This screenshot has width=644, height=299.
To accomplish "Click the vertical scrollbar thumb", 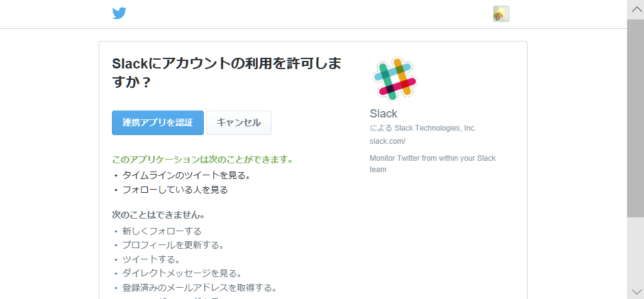I will [635, 117].
